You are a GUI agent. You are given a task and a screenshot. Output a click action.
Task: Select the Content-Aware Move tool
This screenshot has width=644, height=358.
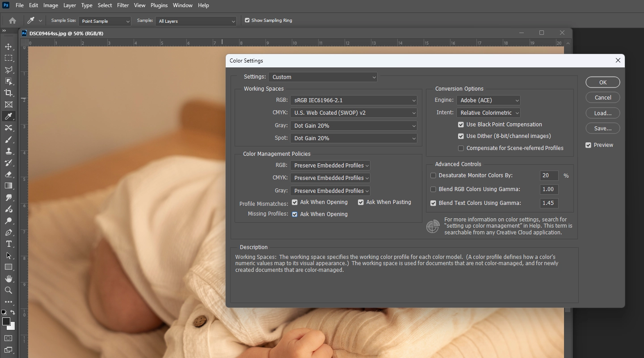click(8, 128)
